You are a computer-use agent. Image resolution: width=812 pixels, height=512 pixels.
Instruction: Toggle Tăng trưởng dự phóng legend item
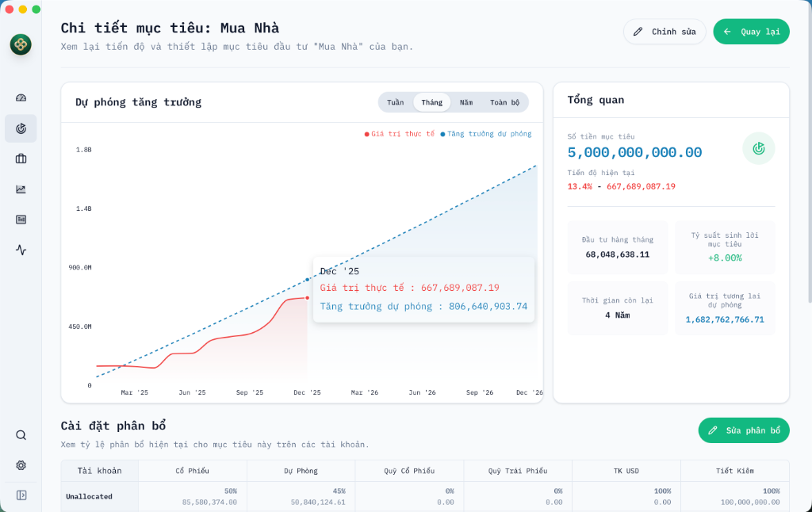click(488, 134)
